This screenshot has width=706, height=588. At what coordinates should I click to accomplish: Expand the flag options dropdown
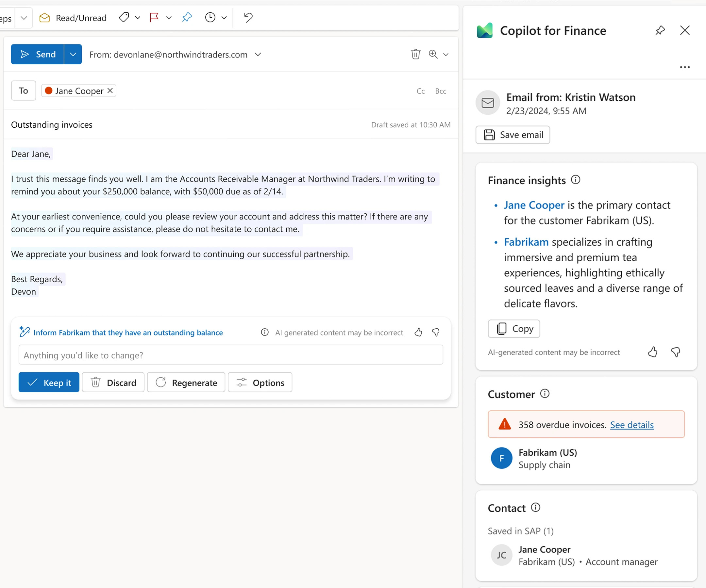(x=169, y=18)
